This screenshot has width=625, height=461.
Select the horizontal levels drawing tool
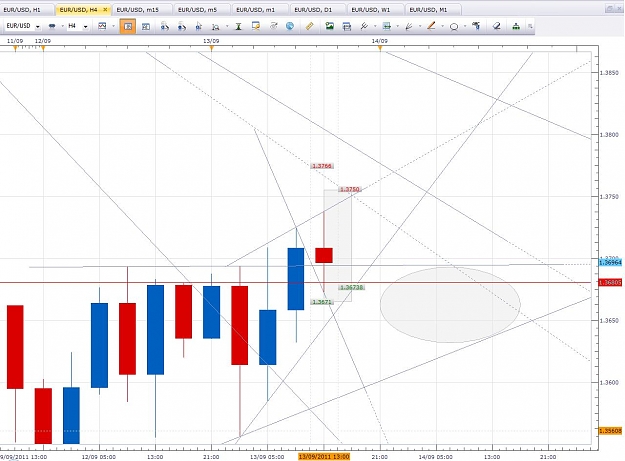(387, 26)
